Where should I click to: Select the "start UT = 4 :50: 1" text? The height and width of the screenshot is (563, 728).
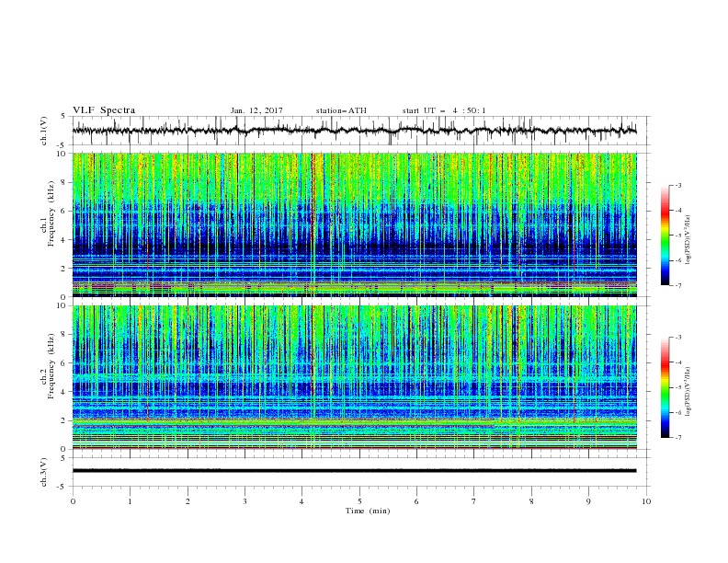(x=444, y=110)
